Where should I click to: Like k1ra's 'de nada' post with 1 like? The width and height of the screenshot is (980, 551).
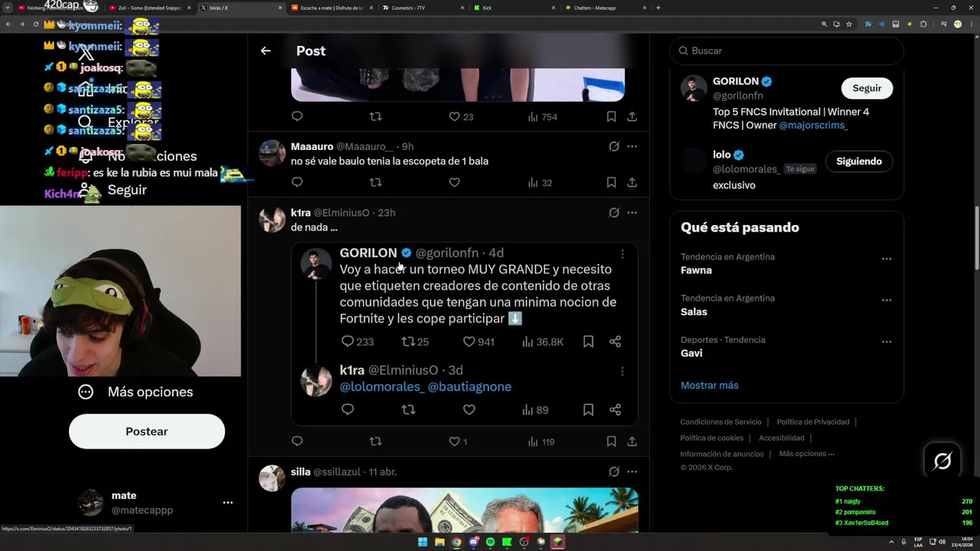(458, 442)
